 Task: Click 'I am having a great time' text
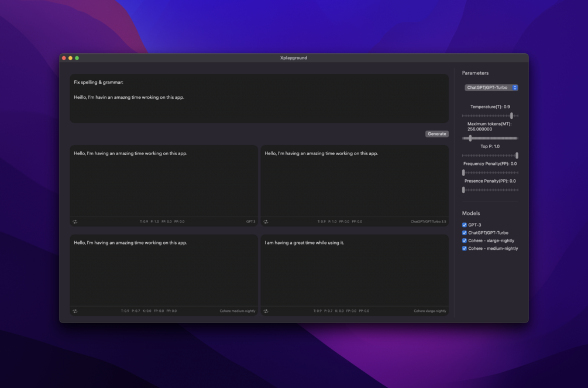[304, 243]
